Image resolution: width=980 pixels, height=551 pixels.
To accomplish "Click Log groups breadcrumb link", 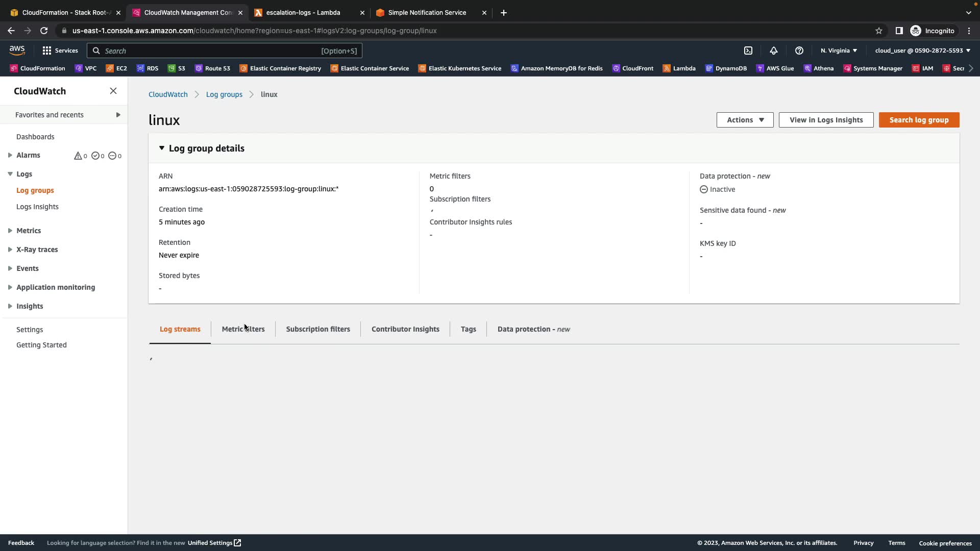I will pos(224,94).
